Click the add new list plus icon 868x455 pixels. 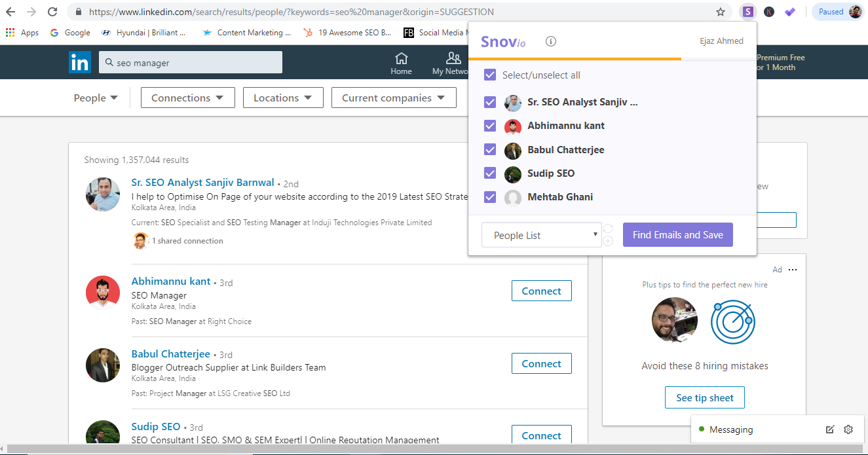coord(607,241)
